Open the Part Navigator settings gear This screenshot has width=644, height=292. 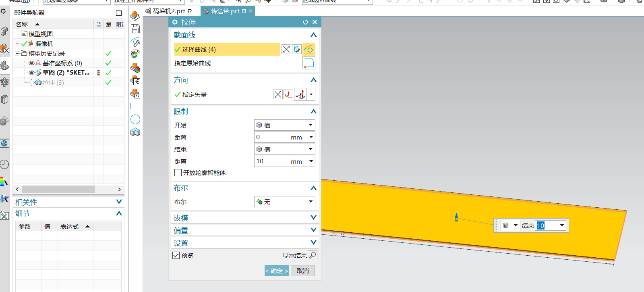[3, 11]
